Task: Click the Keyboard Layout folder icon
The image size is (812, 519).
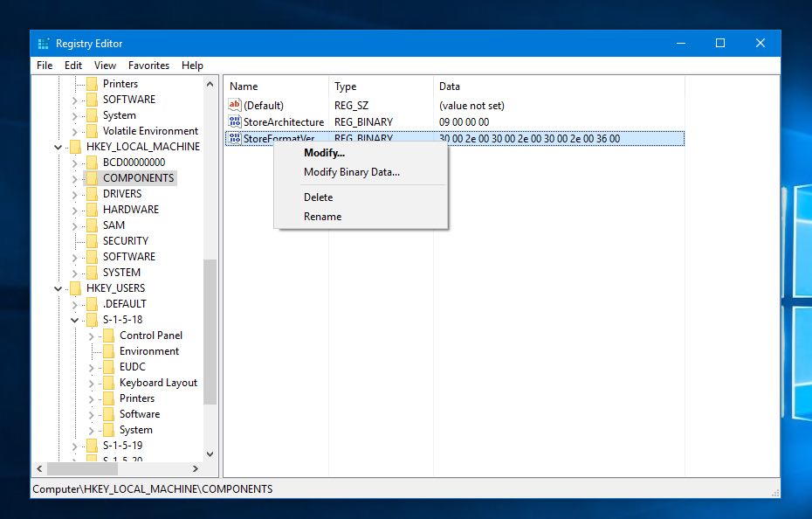Action: tap(108, 383)
